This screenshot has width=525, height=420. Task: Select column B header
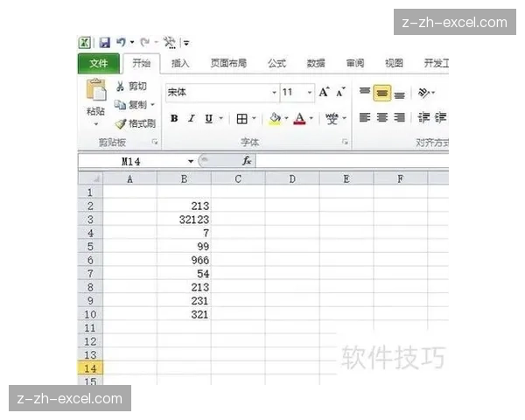tap(184, 178)
